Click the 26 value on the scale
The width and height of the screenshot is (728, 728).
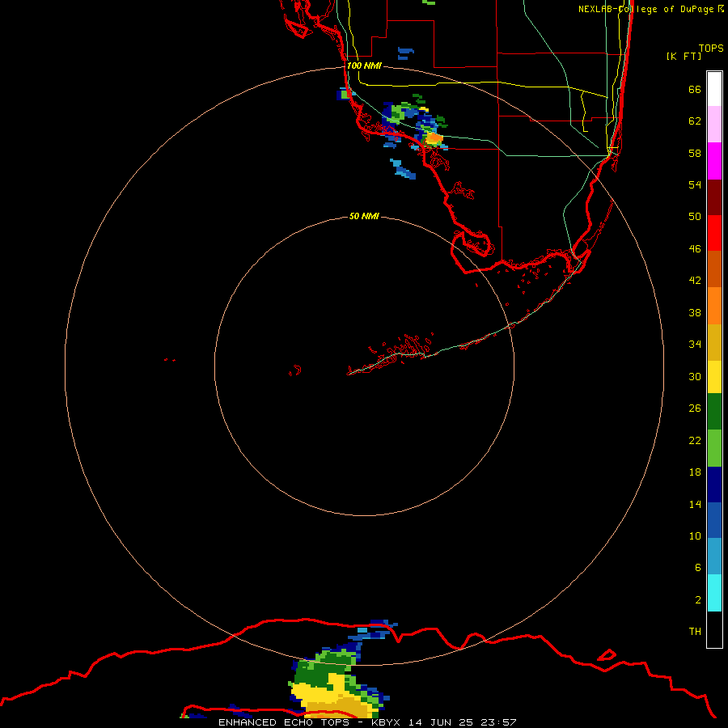695,408
